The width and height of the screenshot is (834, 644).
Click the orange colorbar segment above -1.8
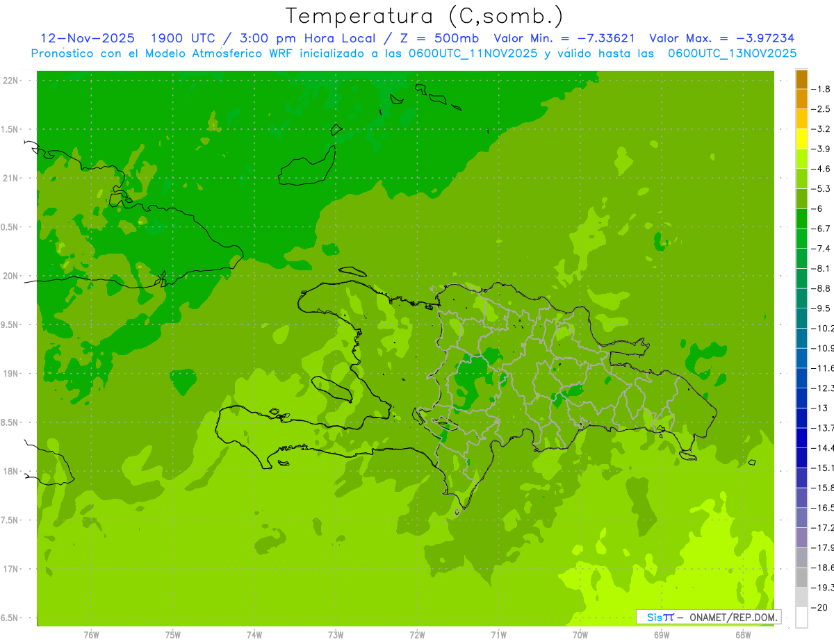coord(801,79)
